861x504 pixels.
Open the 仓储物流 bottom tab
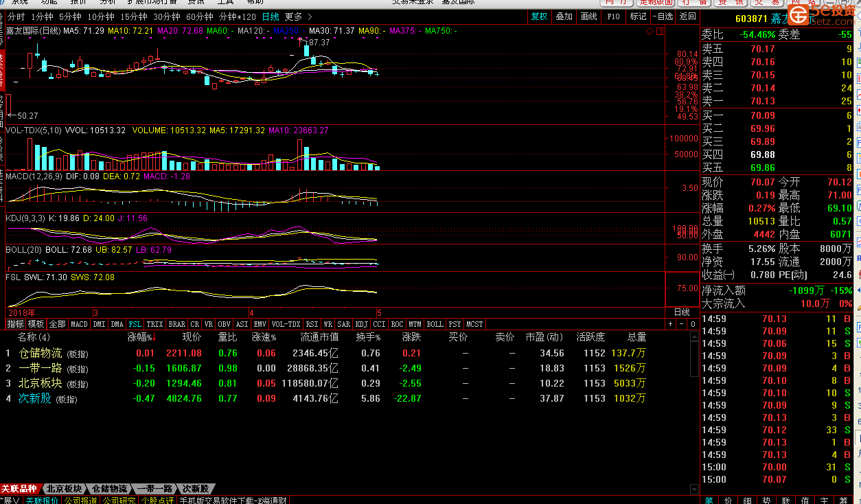coord(109,489)
